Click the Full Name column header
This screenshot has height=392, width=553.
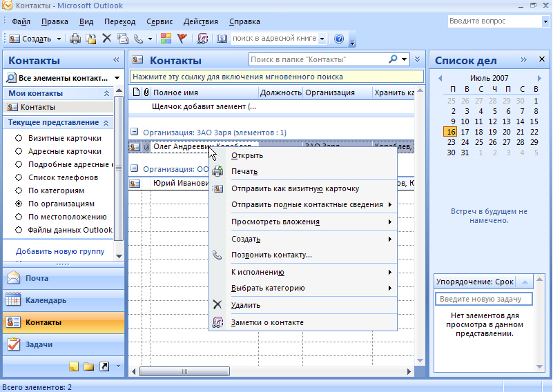(205, 92)
